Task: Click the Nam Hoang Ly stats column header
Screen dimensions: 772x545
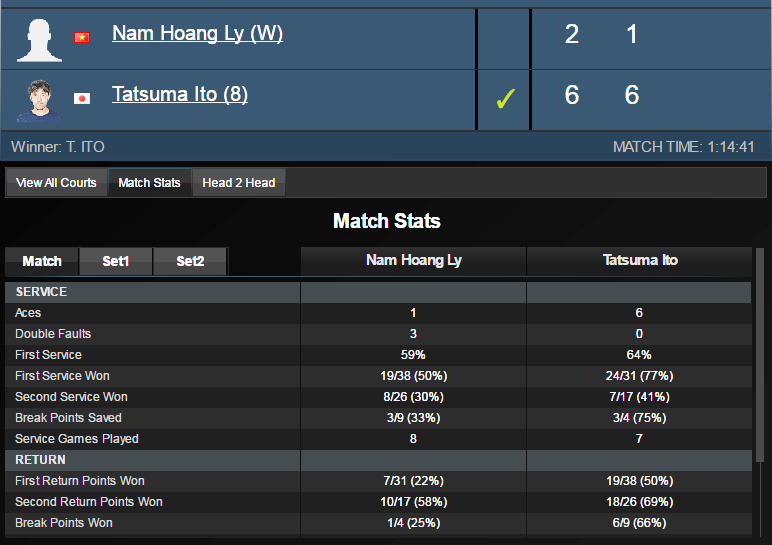Action: click(x=413, y=261)
